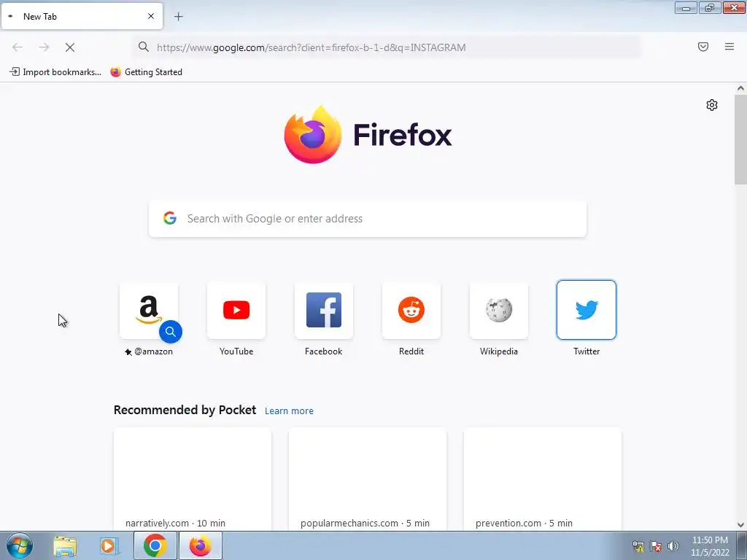The height and width of the screenshot is (560, 747).
Task: Open the Getting Started bookmark
Action: [146, 72]
